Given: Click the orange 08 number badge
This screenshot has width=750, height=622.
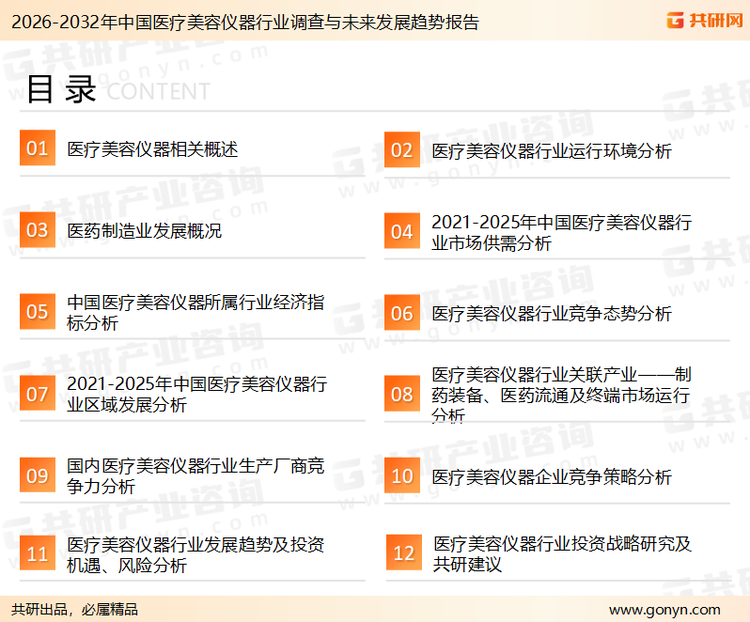Looking at the screenshot, I should point(402,393).
